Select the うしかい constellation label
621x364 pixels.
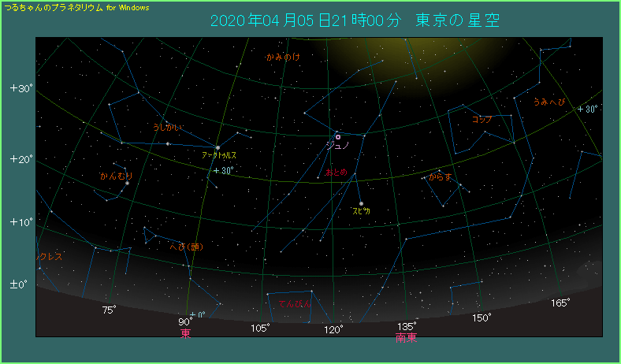coord(168,126)
